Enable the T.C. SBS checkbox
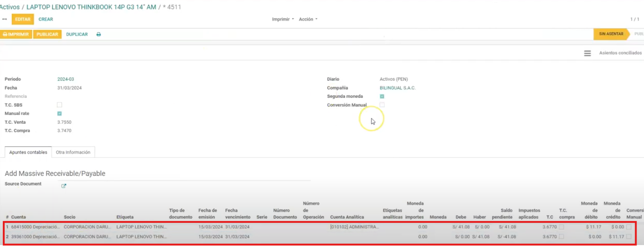This screenshot has height=246, width=644. pos(59,105)
